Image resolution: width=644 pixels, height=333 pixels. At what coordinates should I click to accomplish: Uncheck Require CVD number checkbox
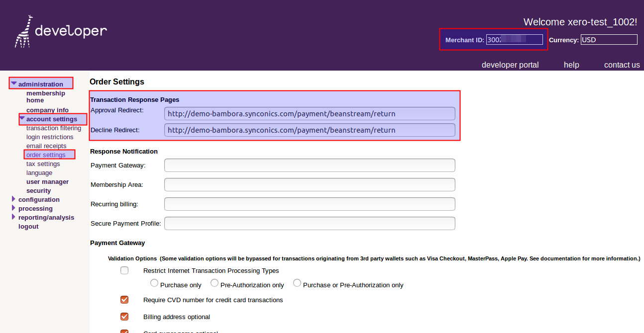pyautogui.click(x=124, y=300)
